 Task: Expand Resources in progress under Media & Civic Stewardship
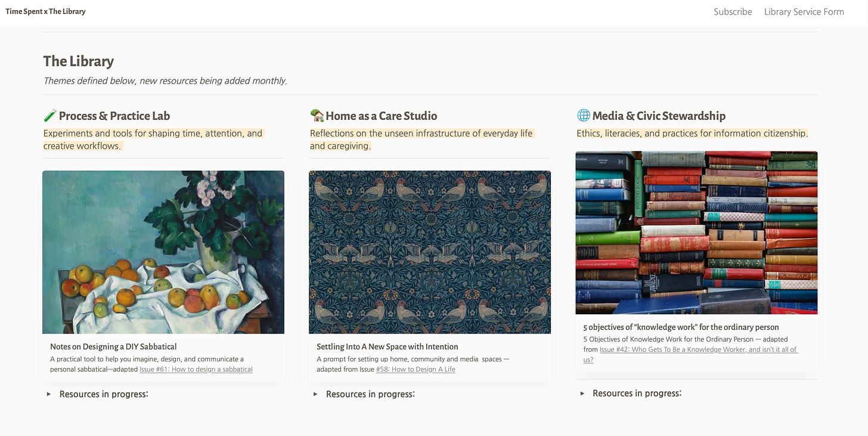coord(630,394)
